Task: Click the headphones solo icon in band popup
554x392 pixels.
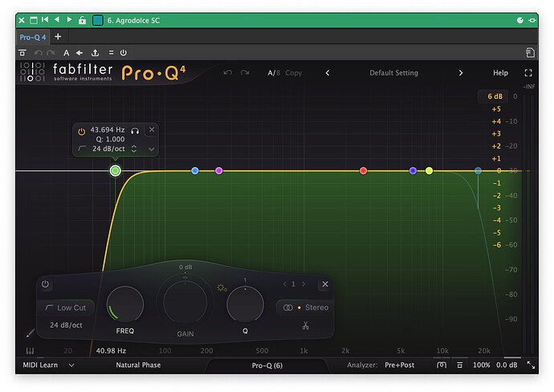Action: tap(135, 131)
